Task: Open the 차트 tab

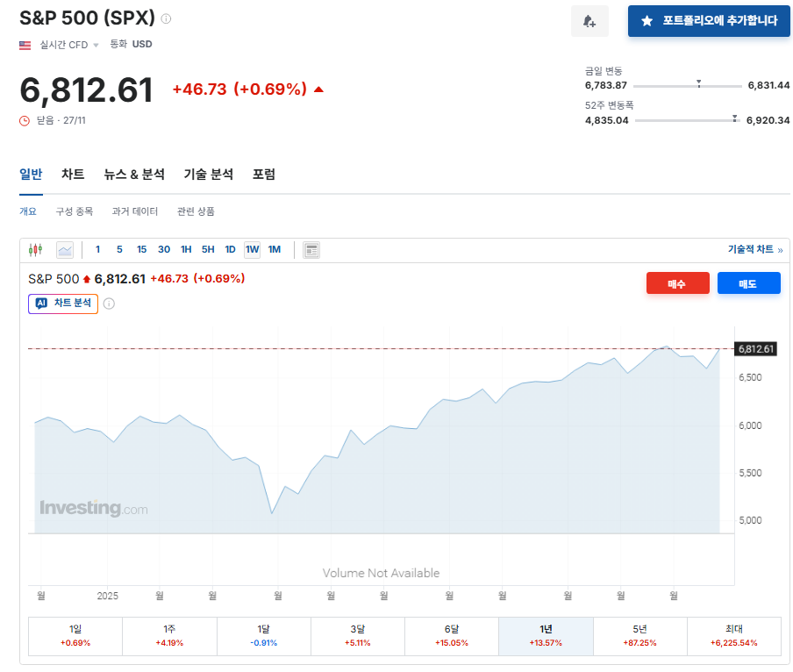Action: (x=73, y=175)
